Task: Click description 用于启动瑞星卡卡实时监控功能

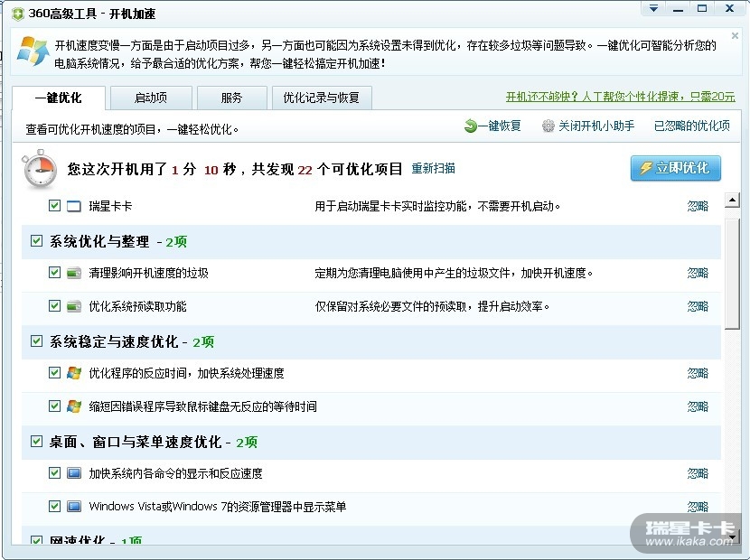Action: (437, 206)
